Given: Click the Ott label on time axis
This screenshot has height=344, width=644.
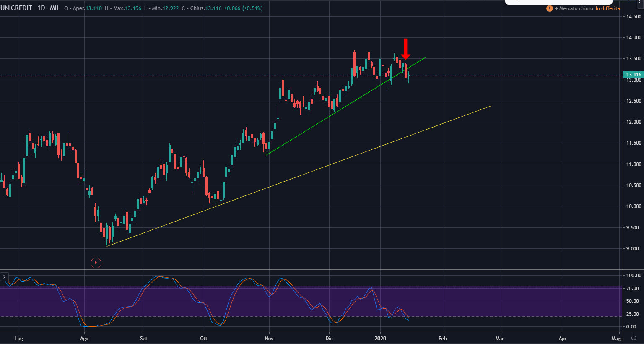Looking at the screenshot, I should 204,339.
